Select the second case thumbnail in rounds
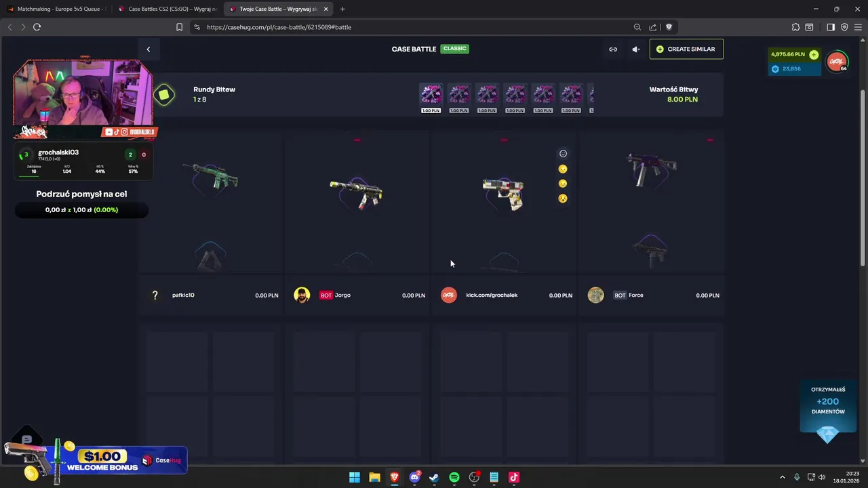The width and height of the screenshot is (868, 488). [459, 98]
